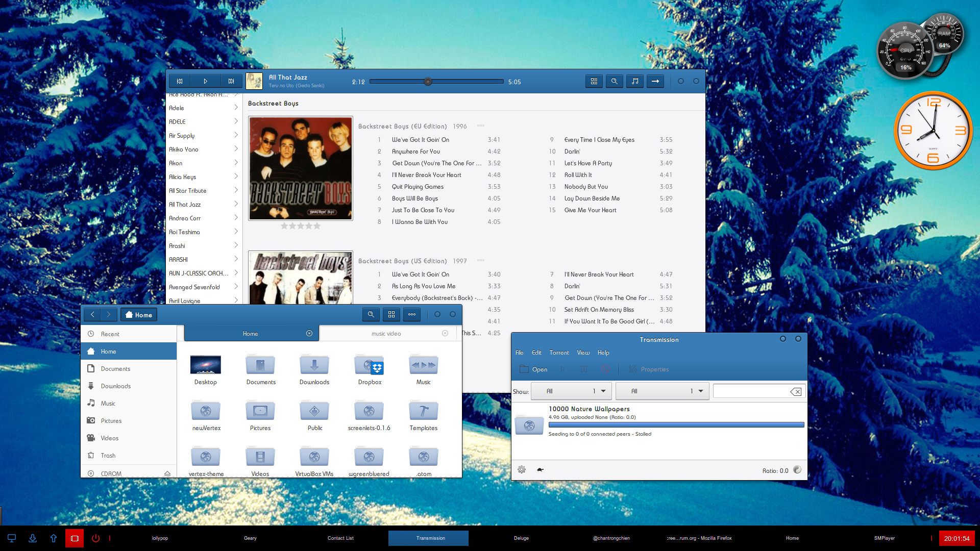
Task: Expand the Adele artist entry
Action: coord(236,107)
